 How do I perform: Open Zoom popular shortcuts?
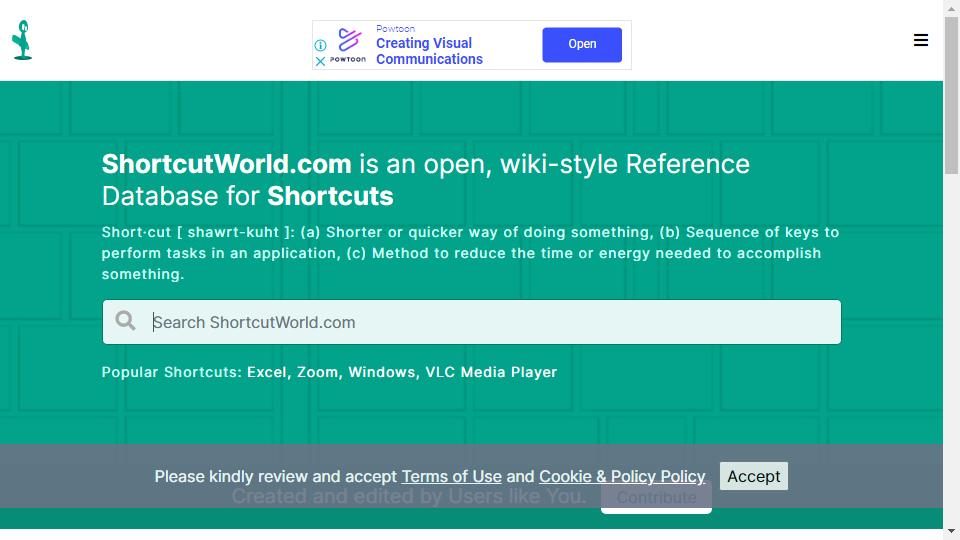pos(317,372)
